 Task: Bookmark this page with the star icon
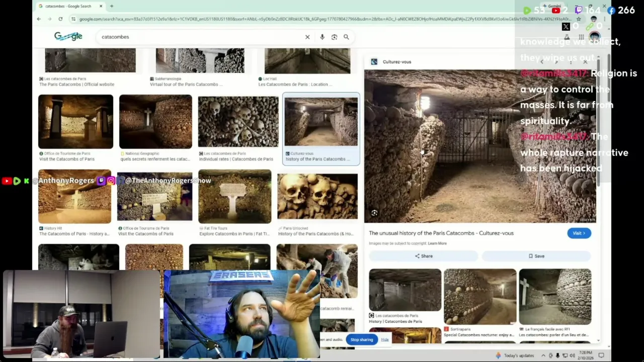(579, 19)
